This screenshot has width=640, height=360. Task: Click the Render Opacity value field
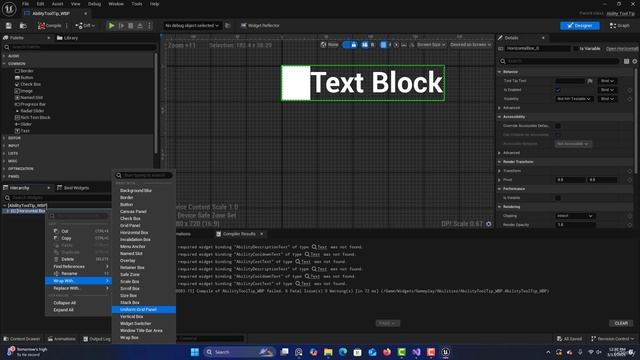pyautogui.click(x=576, y=225)
